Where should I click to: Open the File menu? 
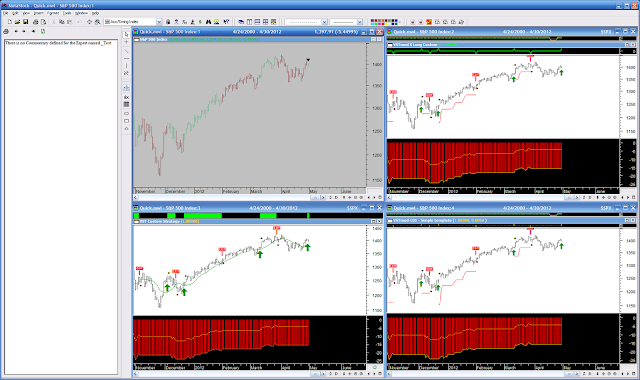pyautogui.click(x=5, y=13)
